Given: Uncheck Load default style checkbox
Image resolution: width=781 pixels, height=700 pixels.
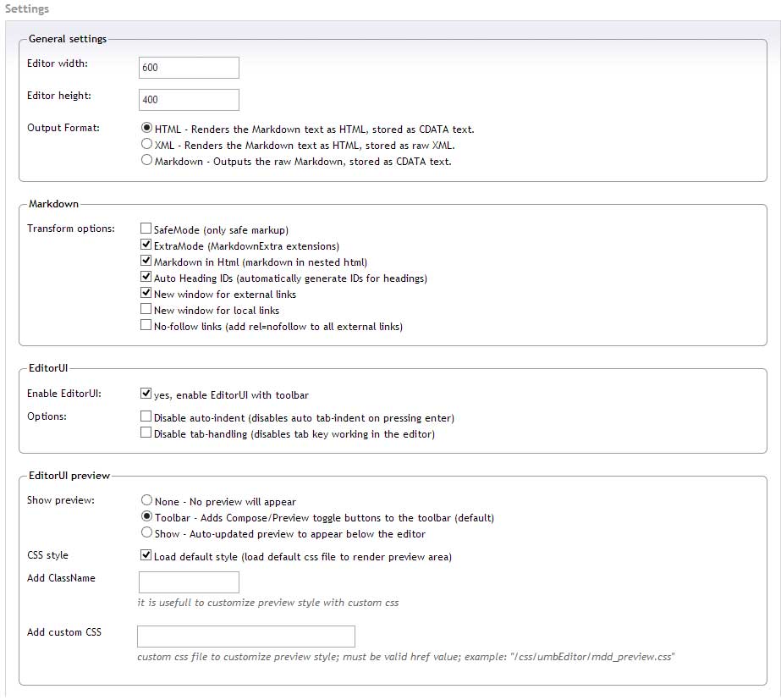Looking at the screenshot, I should point(146,555).
